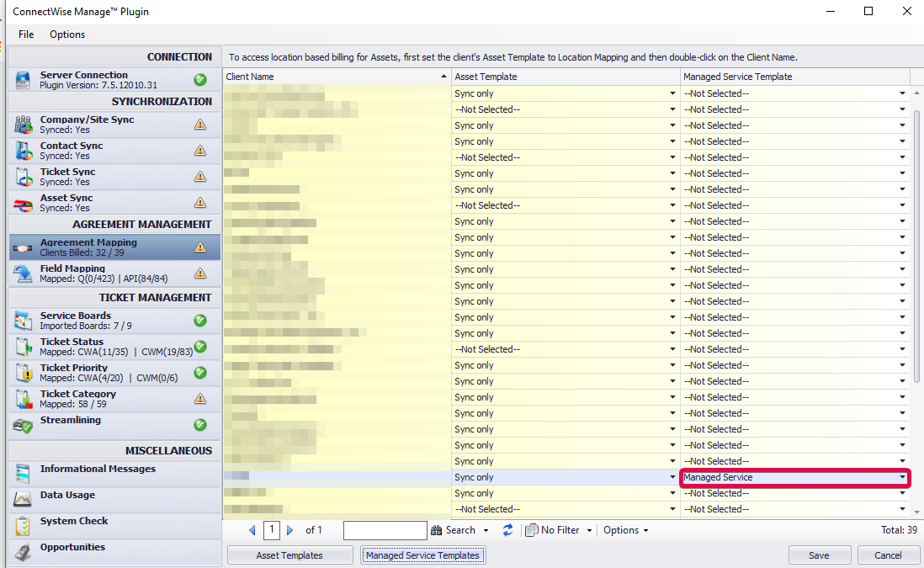Image resolution: width=924 pixels, height=568 pixels.
Task: Click the Asset Templates button
Action: [290, 555]
